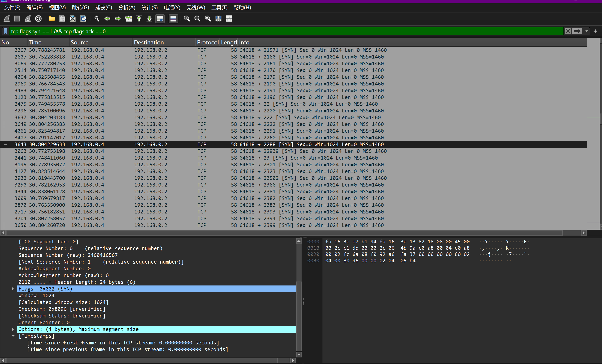Image resolution: width=602 pixels, height=364 pixels.
Task: Click the go to specified packet icon
Action: 129,19
